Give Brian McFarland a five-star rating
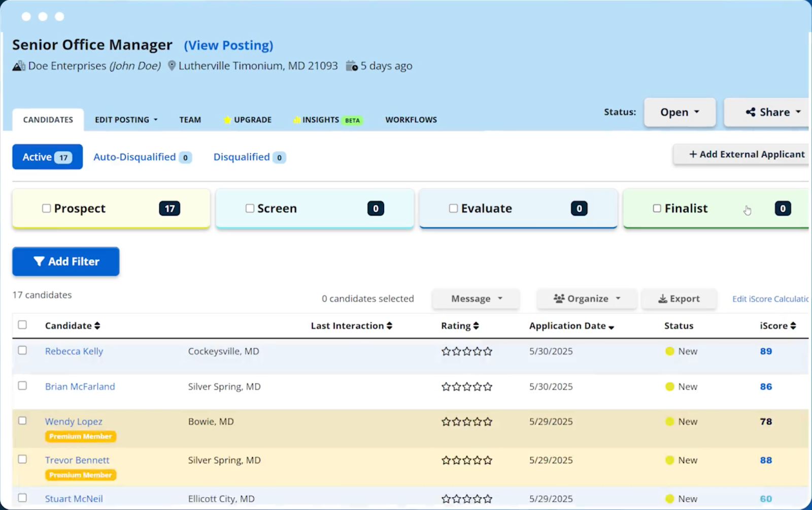 pos(487,386)
